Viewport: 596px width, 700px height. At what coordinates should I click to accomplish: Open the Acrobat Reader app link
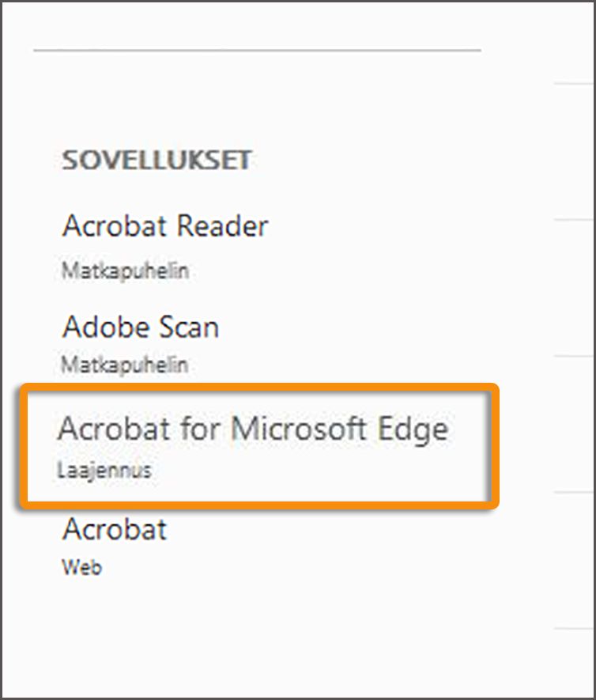coord(165,227)
